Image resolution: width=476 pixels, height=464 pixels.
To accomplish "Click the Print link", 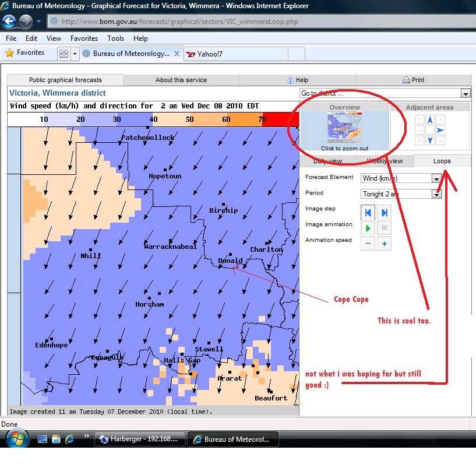I will tap(414, 80).
